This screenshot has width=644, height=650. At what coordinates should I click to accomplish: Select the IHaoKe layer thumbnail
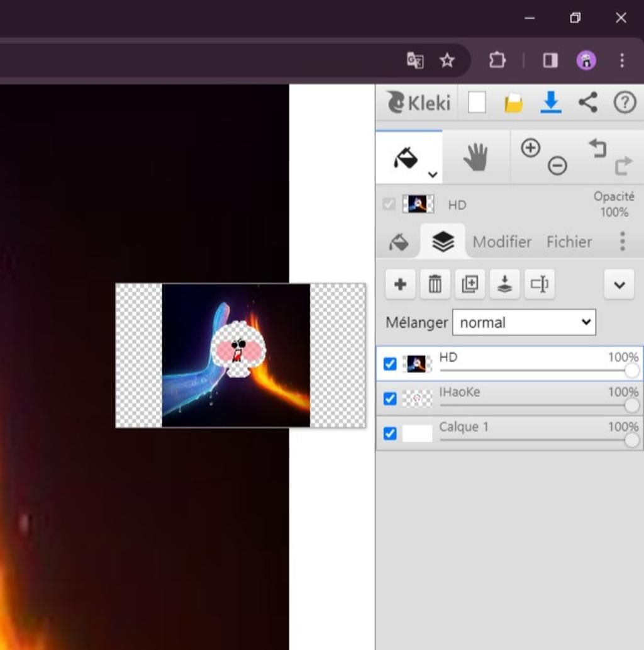coord(417,399)
